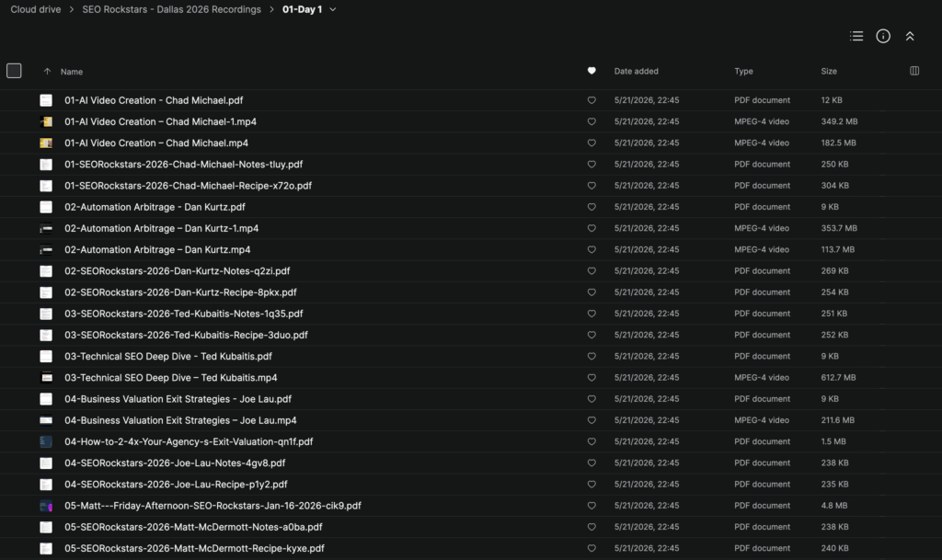The height and width of the screenshot is (560, 942).
Task: Tick the select-all checkbox
Action: pos(14,71)
